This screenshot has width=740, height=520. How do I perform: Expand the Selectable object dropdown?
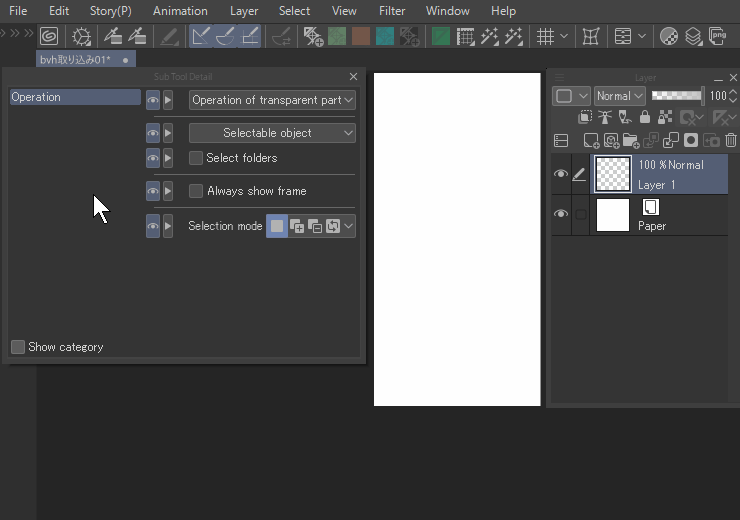[272, 133]
